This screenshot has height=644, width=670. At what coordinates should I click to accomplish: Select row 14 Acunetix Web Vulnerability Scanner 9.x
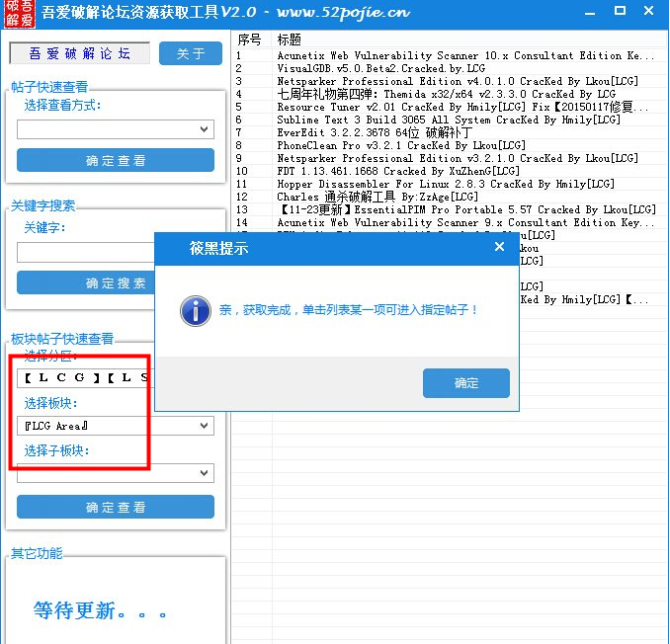point(450,222)
